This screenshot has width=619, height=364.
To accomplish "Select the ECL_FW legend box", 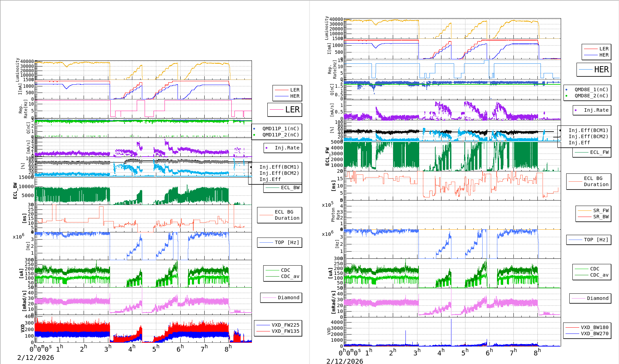I will click(x=592, y=152).
